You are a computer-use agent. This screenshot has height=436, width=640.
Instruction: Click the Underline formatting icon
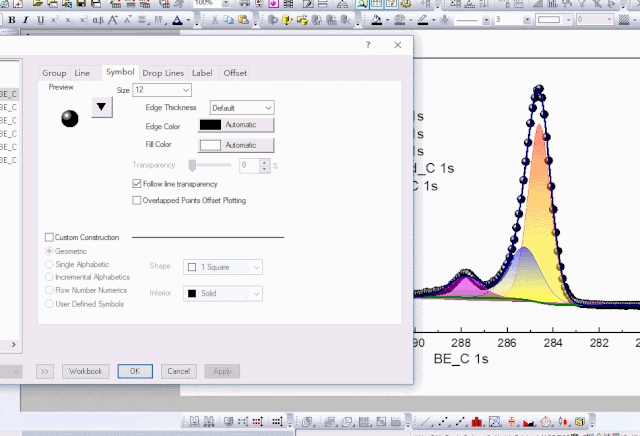(40, 20)
